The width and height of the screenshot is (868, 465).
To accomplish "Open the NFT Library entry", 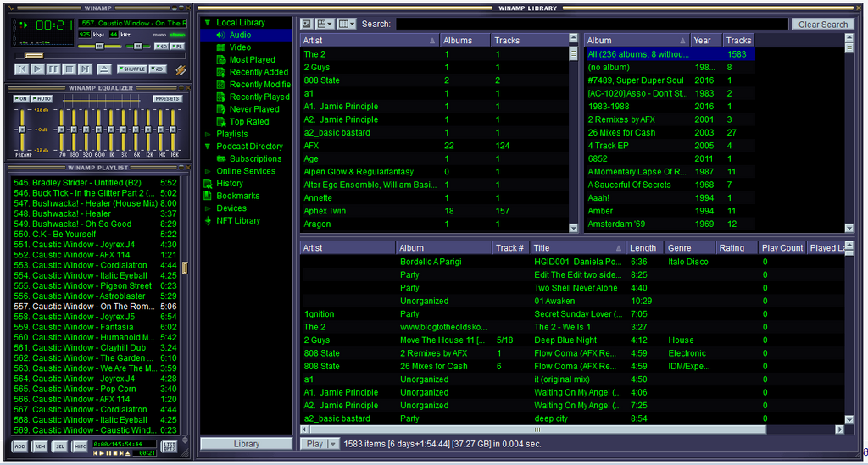I will click(x=238, y=220).
